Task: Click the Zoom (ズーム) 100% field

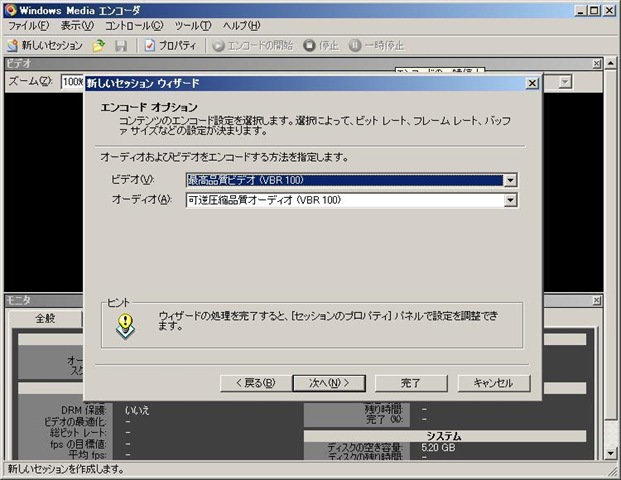Action: pos(73,82)
